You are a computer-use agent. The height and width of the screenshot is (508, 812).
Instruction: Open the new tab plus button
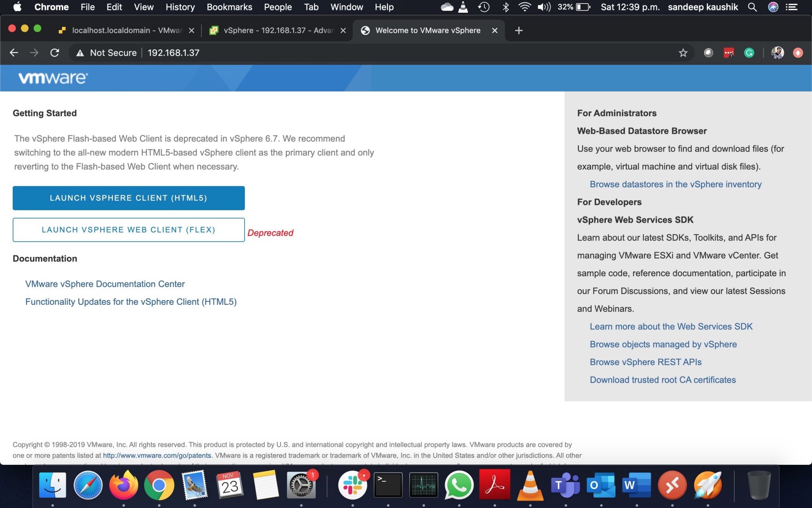[519, 31]
